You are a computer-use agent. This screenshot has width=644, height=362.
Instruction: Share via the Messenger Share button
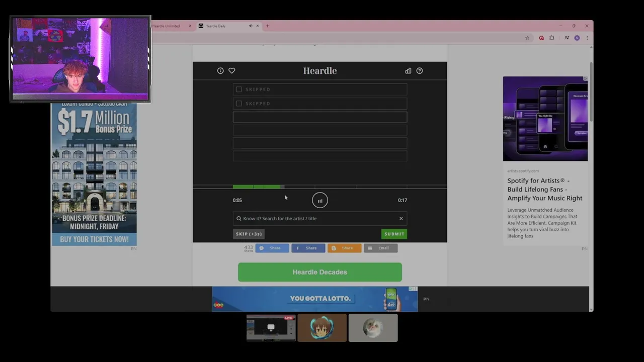272,248
